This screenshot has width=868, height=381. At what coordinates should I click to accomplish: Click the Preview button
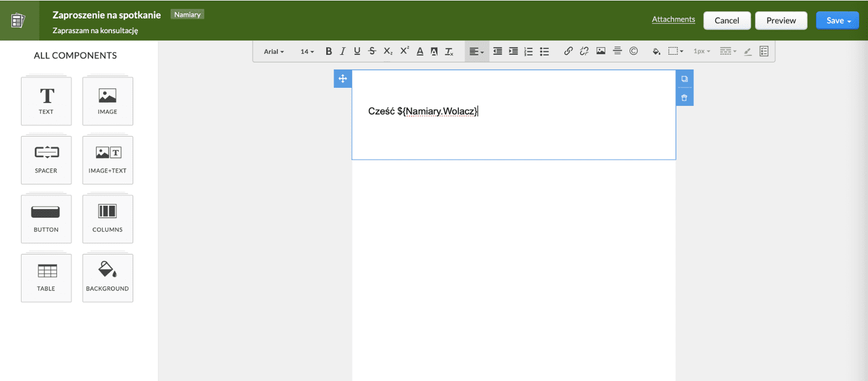(x=781, y=21)
